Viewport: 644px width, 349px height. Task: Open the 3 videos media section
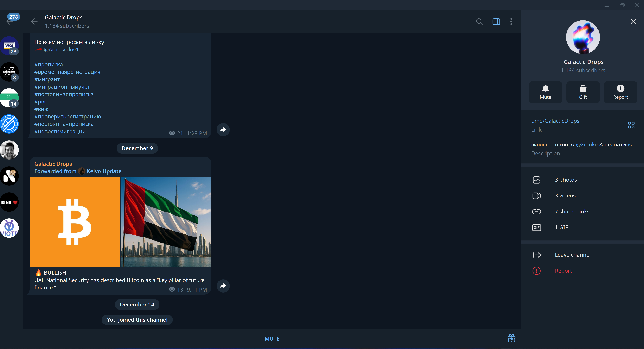click(x=583, y=195)
